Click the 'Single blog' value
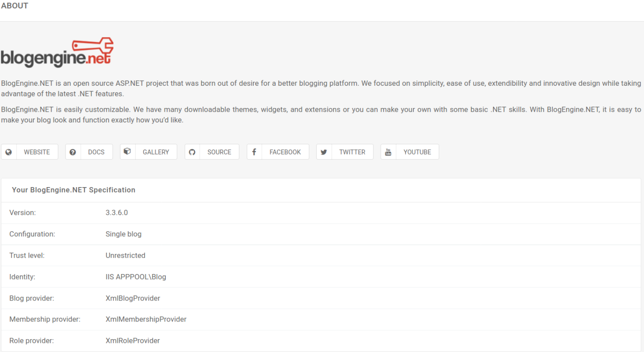This screenshot has height=352, width=644. 123,234
